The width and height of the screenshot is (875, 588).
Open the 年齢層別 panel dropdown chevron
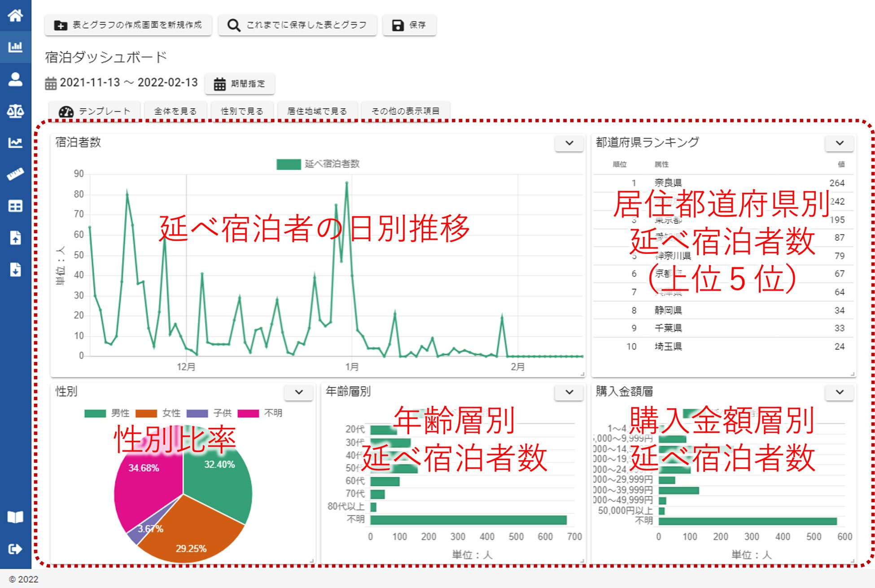click(x=569, y=392)
